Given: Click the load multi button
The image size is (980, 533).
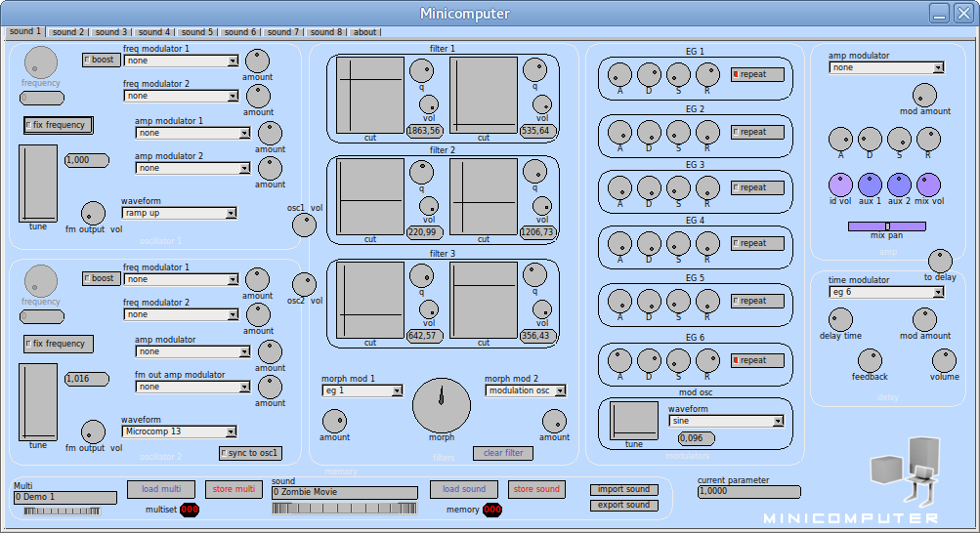Looking at the screenshot, I should point(161,489).
